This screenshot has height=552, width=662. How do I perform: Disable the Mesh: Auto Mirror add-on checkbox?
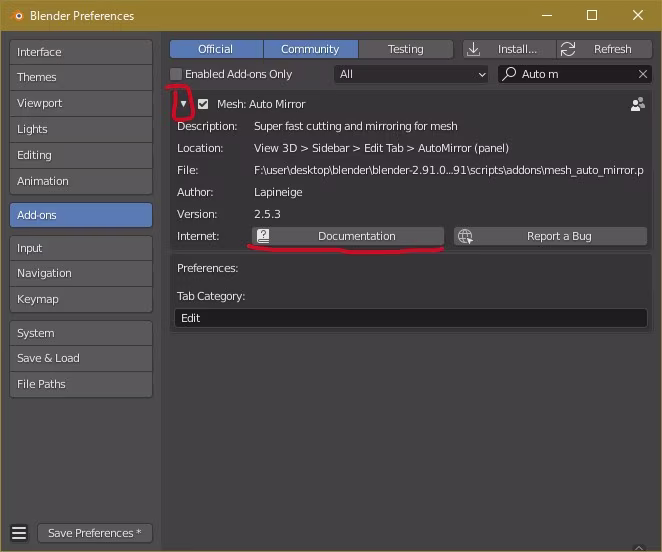tap(203, 104)
